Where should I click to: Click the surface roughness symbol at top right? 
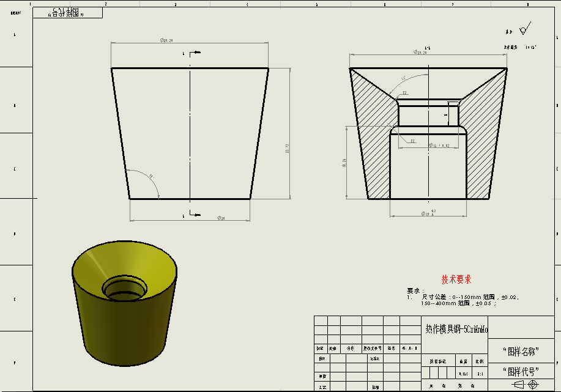click(x=526, y=29)
